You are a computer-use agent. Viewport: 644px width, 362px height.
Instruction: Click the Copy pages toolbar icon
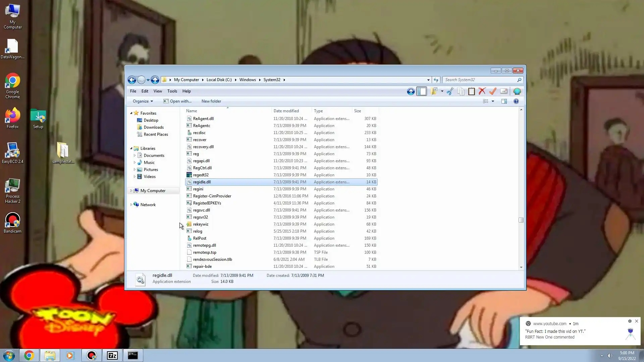pyautogui.click(x=461, y=91)
